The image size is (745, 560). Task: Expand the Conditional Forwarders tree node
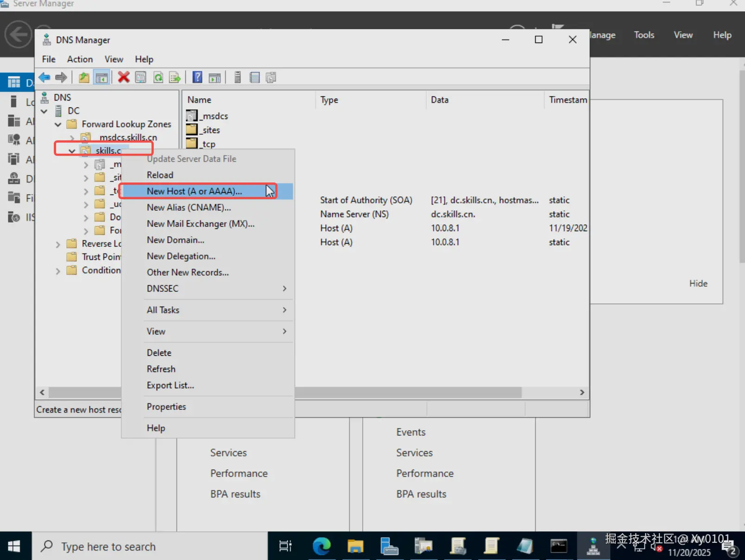coord(58,271)
